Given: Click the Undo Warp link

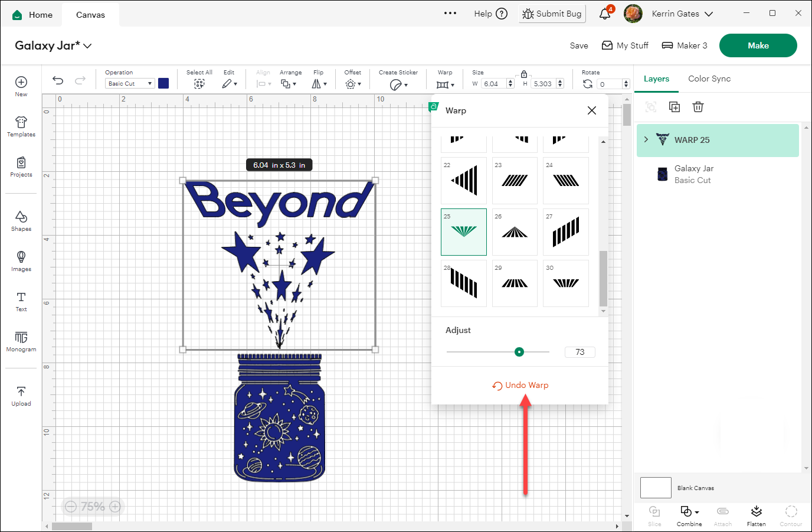Looking at the screenshot, I should coord(520,384).
